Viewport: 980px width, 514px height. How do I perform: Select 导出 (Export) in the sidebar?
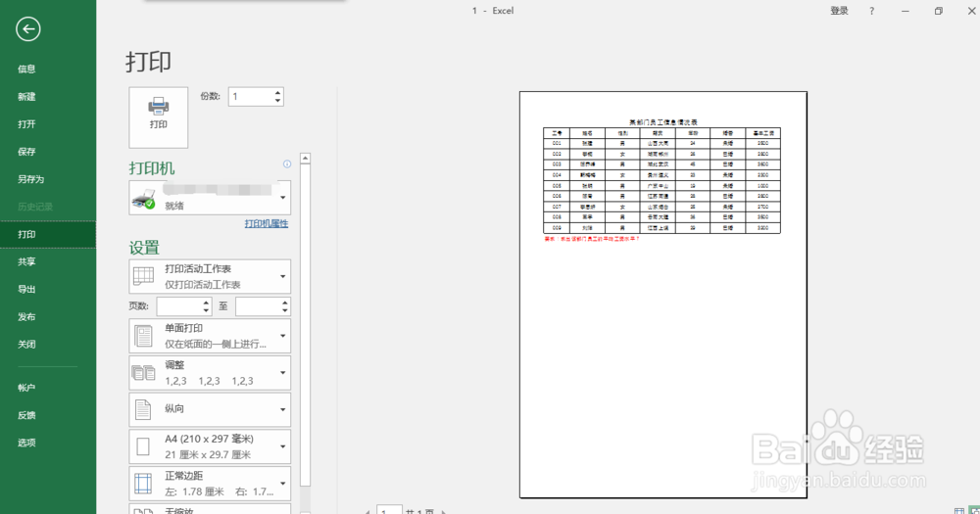48,289
